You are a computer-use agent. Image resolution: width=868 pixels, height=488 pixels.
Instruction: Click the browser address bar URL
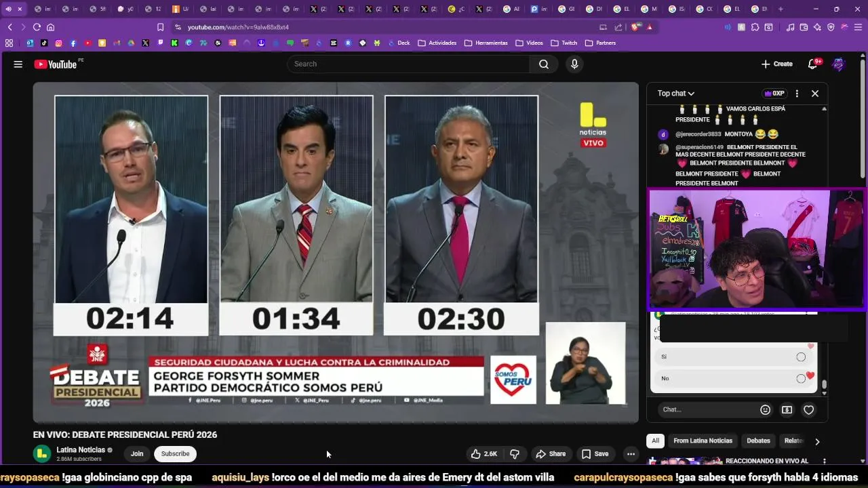(238, 27)
